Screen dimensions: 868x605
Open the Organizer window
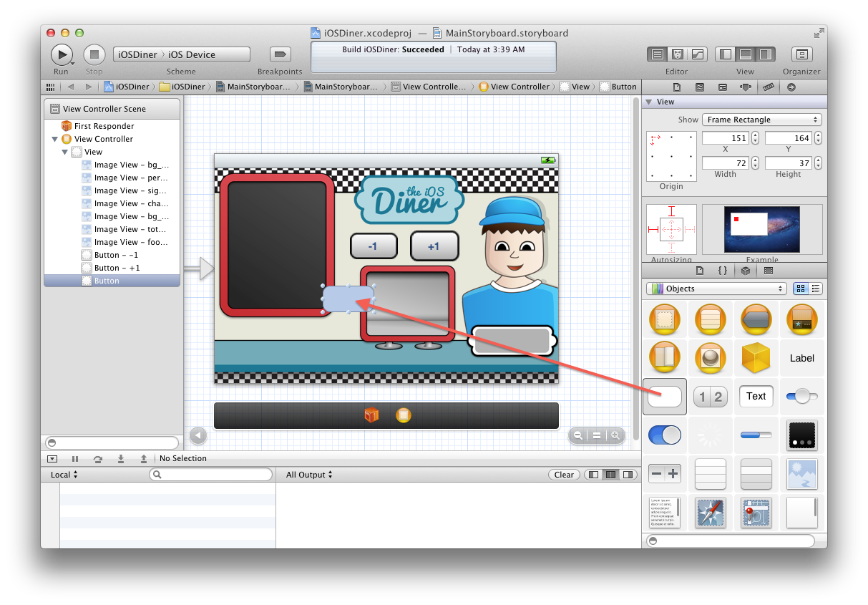click(802, 54)
